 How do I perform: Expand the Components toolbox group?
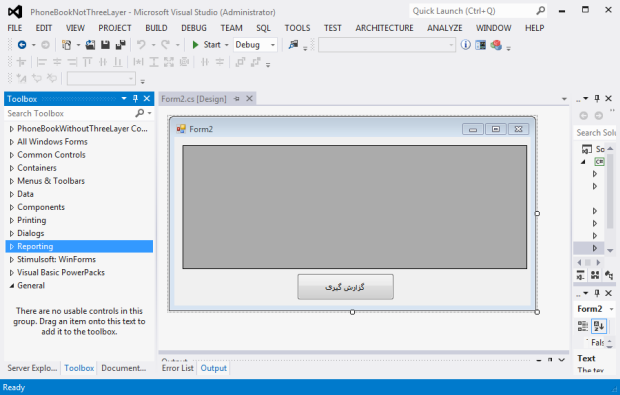[x=12, y=207]
